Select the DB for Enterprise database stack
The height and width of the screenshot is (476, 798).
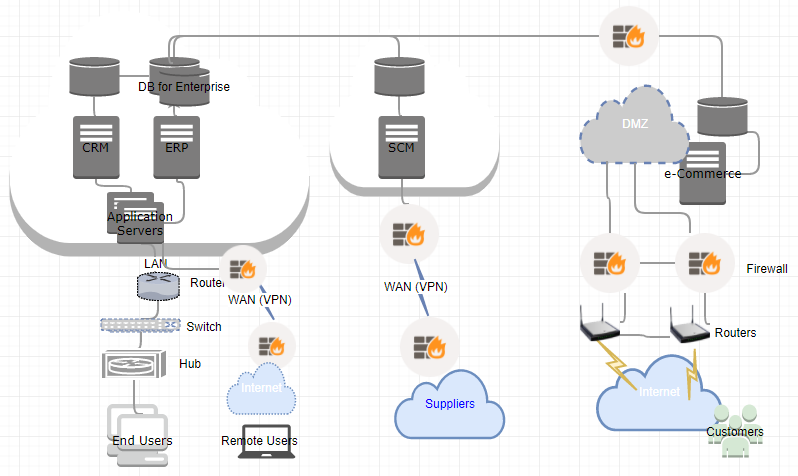pos(180,81)
